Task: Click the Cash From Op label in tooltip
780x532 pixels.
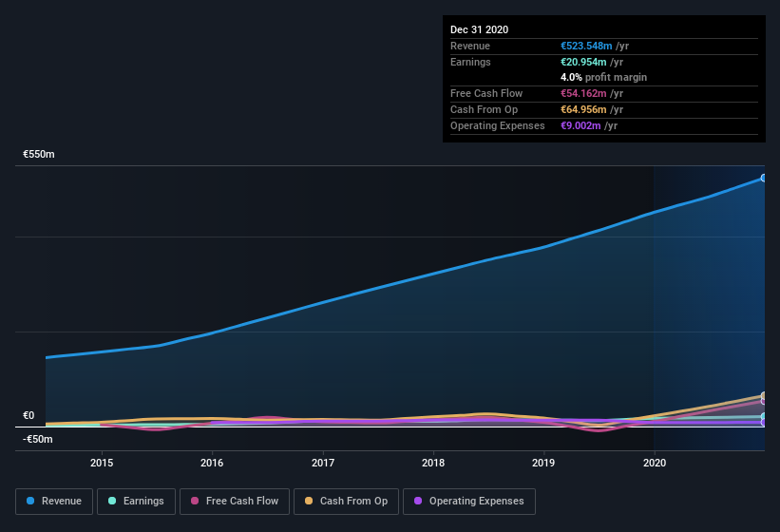Action: [484, 109]
